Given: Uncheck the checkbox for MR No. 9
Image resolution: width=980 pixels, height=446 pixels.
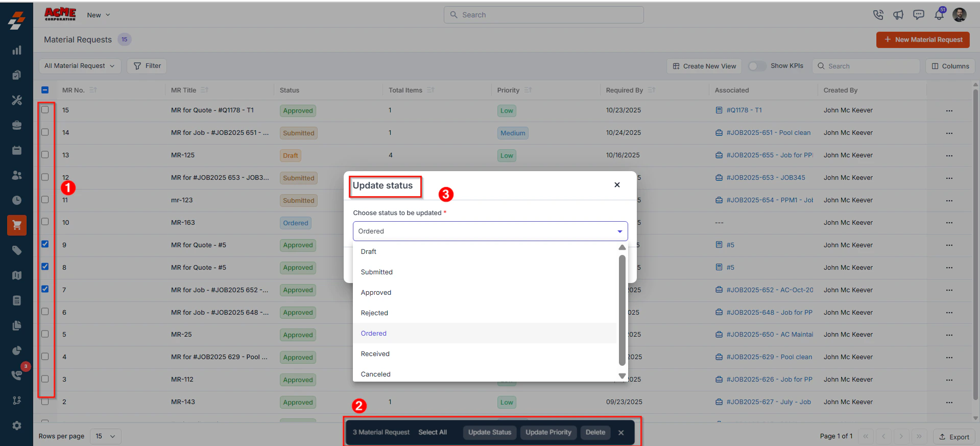Looking at the screenshot, I should click(x=45, y=244).
